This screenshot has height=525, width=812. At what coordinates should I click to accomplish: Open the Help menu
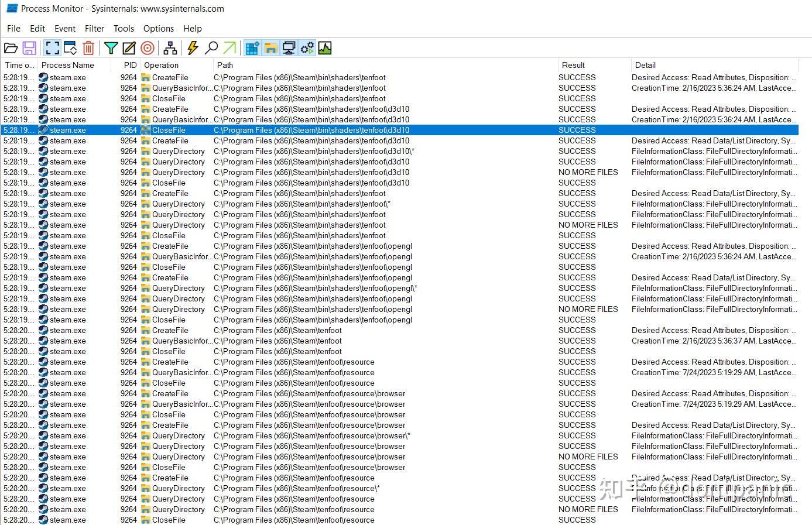coord(193,28)
